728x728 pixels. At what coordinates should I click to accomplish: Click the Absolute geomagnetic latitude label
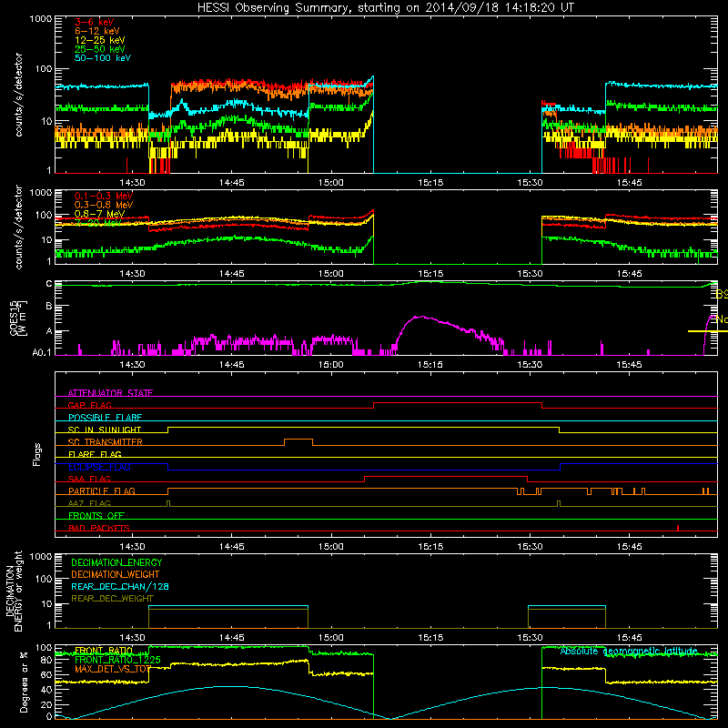629,651
